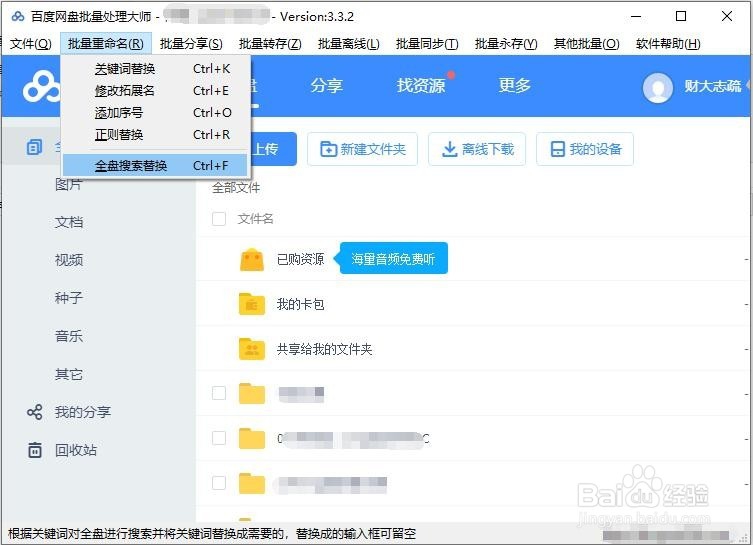Click the 我的分享 share icon in sidebar
The image size is (753, 545).
pyautogui.click(x=35, y=412)
